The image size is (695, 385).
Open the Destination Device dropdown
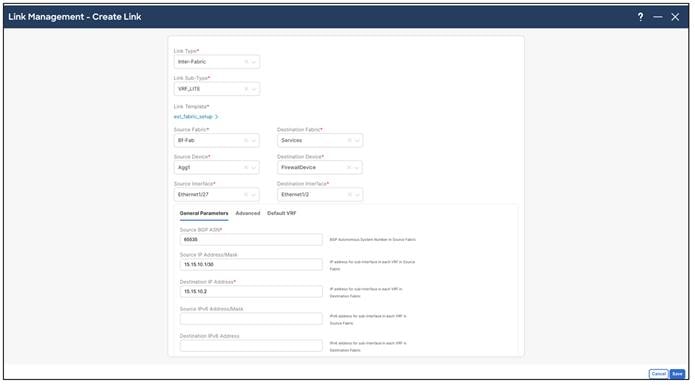[357, 167]
